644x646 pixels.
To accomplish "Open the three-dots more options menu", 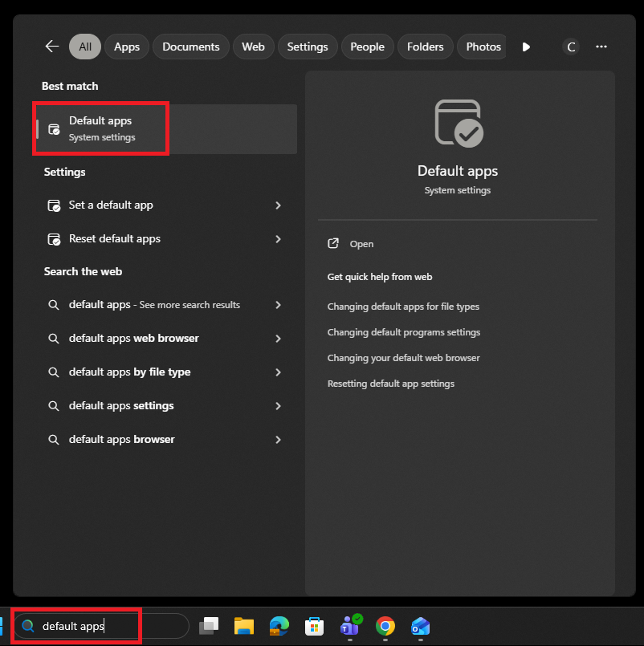I will click(x=601, y=47).
